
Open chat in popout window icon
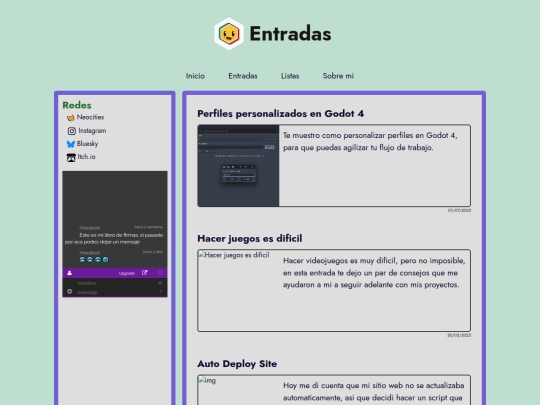point(145,273)
